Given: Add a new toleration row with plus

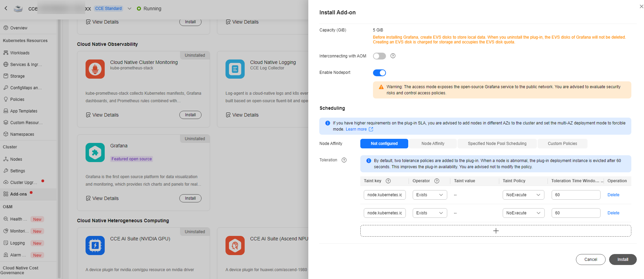Looking at the screenshot, I should 495,231.
